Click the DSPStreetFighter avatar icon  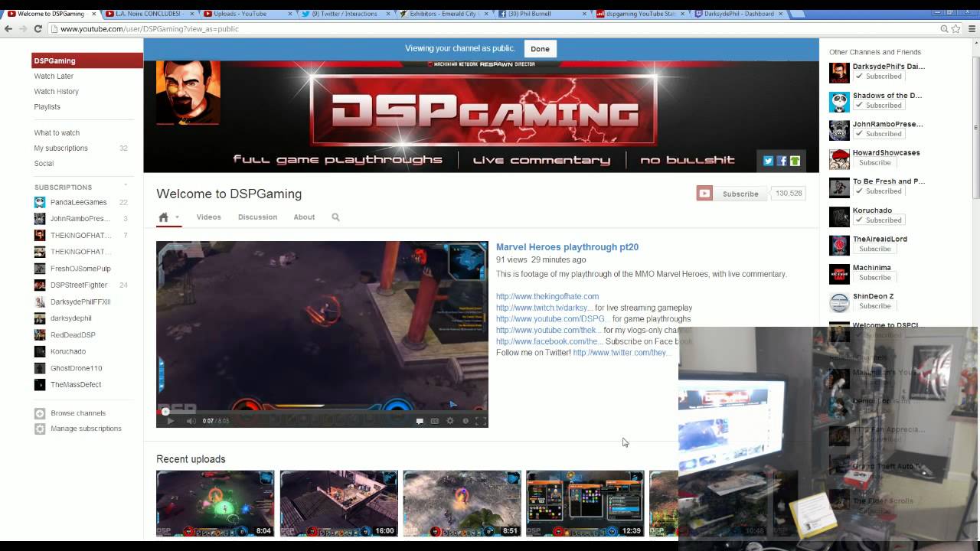tap(40, 285)
